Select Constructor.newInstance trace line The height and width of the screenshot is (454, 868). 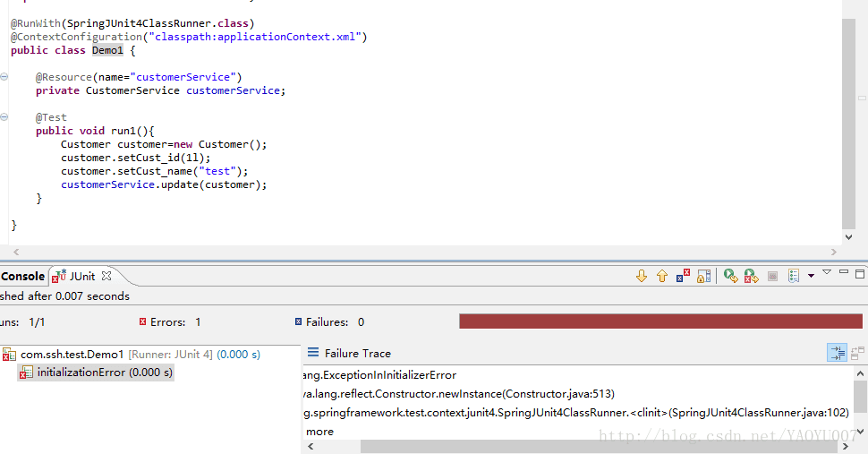tap(459, 394)
